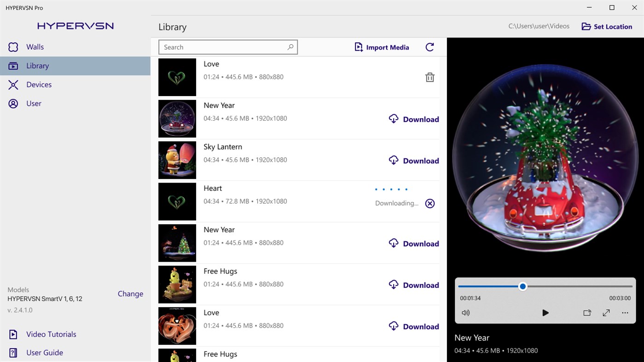Delete the Love 880x880 video

(429, 77)
